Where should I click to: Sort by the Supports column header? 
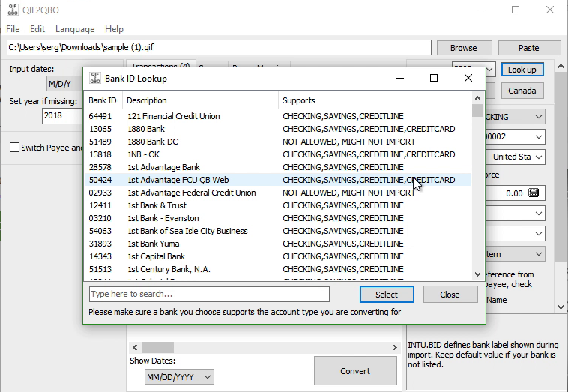(x=375, y=100)
